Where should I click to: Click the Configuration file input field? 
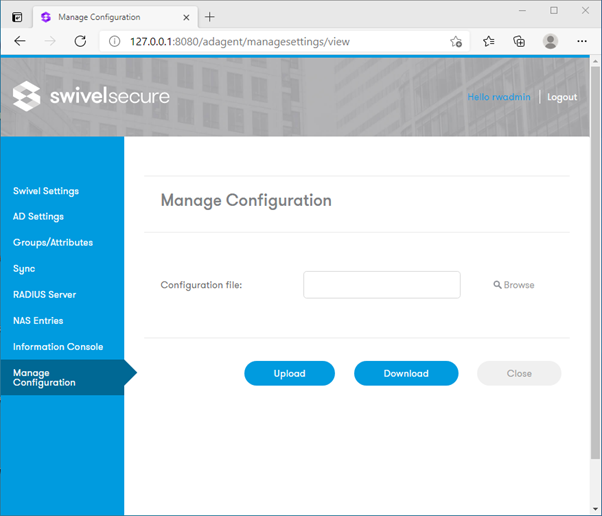[x=382, y=285]
